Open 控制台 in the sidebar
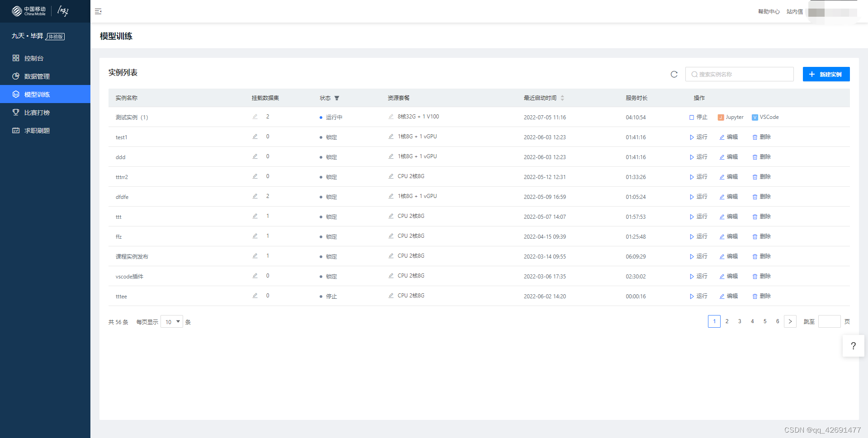Screen dimensions: 868x438 click(45, 58)
